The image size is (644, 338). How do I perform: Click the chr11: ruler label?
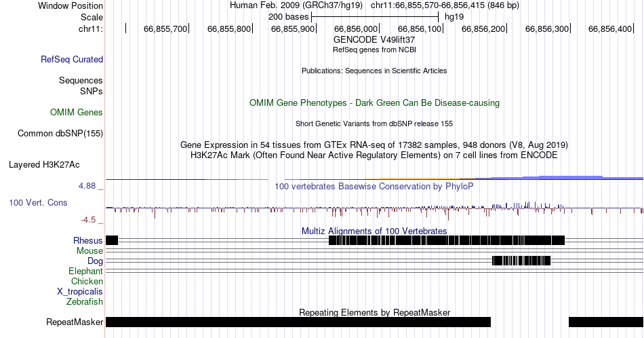point(91,29)
